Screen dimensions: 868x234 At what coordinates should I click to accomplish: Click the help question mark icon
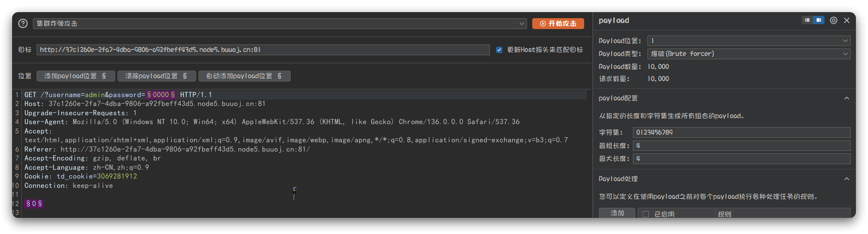(x=23, y=23)
